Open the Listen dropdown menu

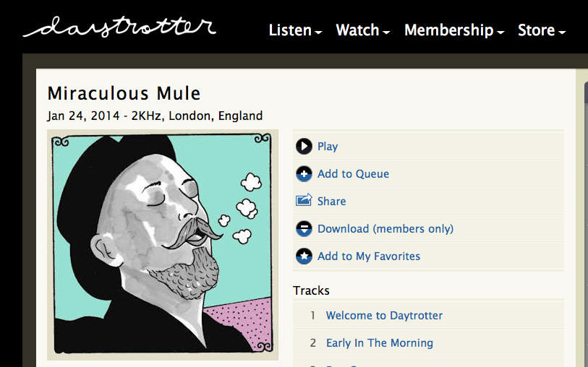(x=295, y=30)
